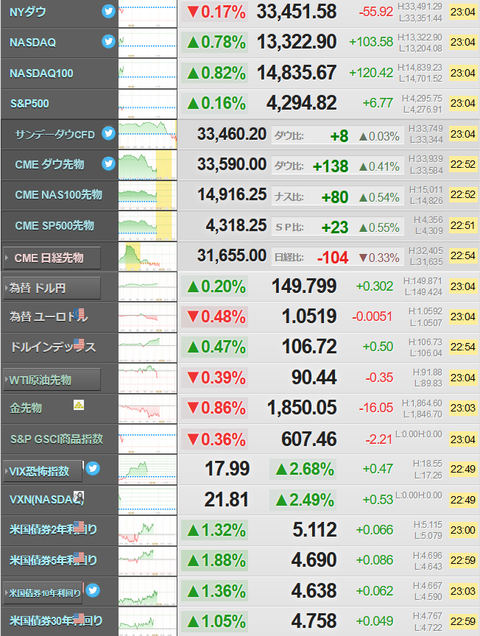
Task: Click the VIX value 17.99
Action: coord(227,469)
